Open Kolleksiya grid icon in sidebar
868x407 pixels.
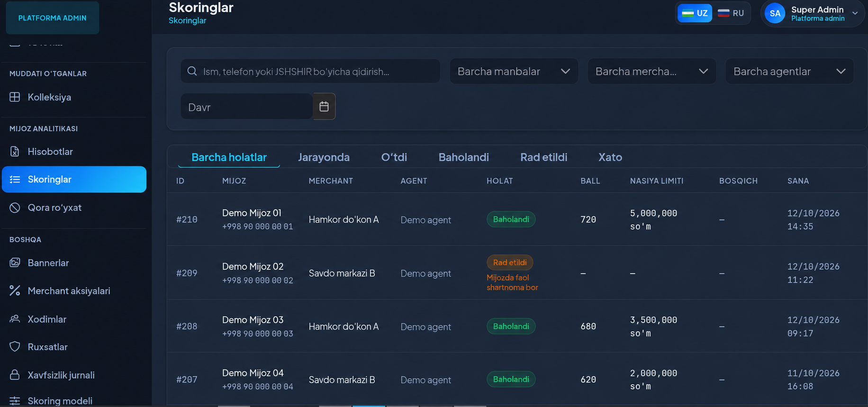click(15, 97)
